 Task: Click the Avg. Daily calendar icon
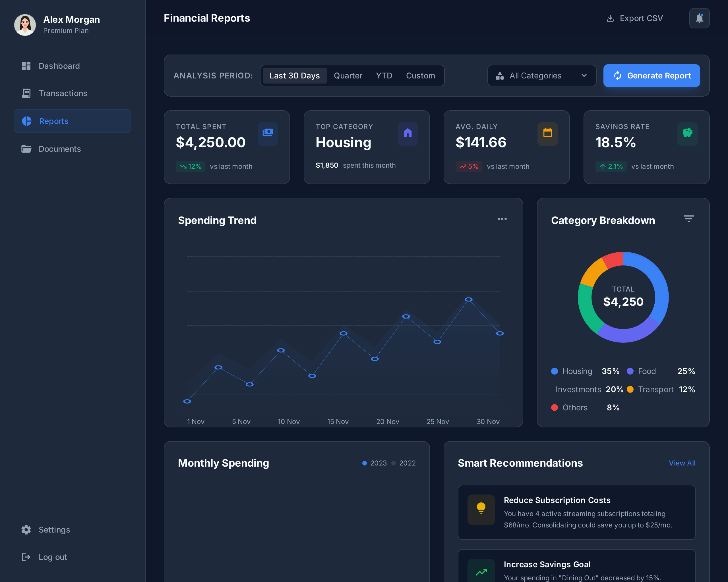coord(547,133)
